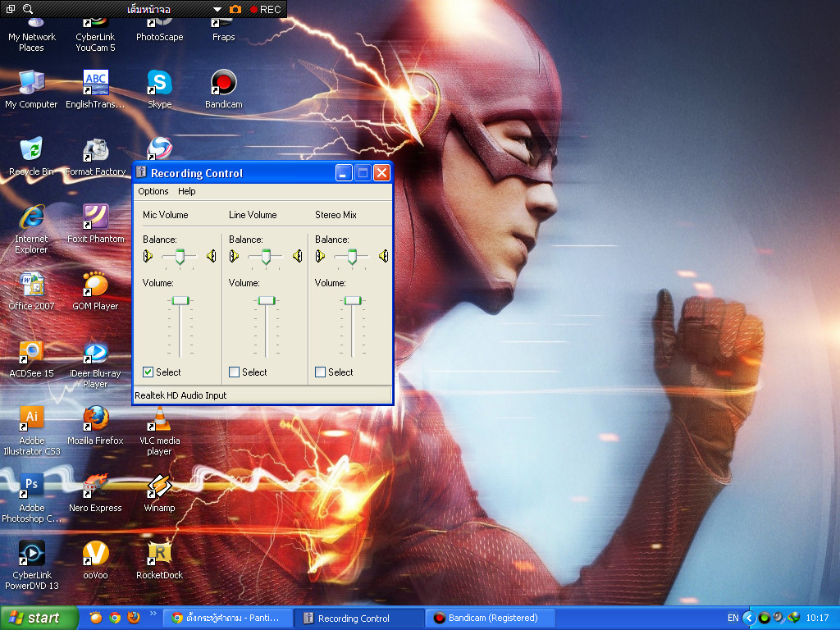Click the green Bandicam tray icon
The height and width of the screenshot is (630, 840).
point(765,618)
